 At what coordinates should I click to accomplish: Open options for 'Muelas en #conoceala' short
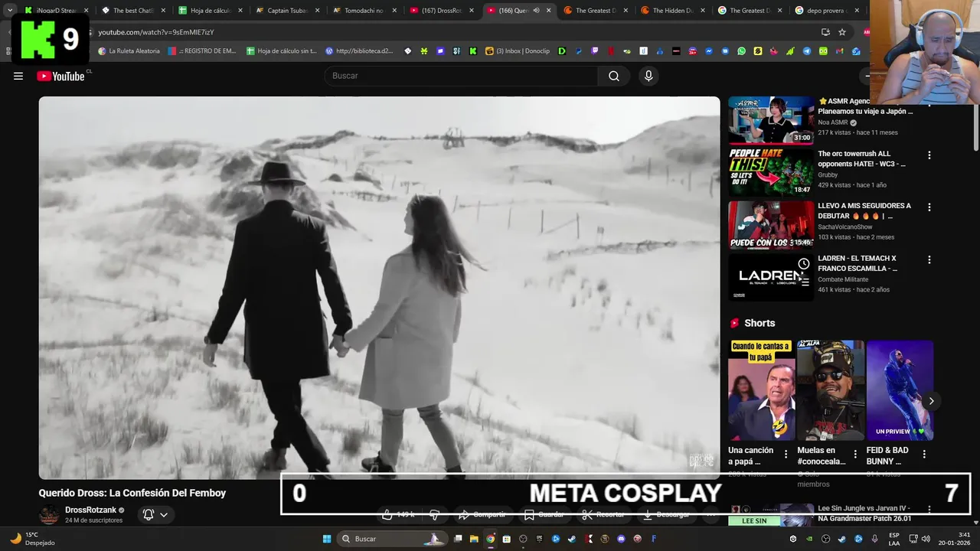click(854, 454)
